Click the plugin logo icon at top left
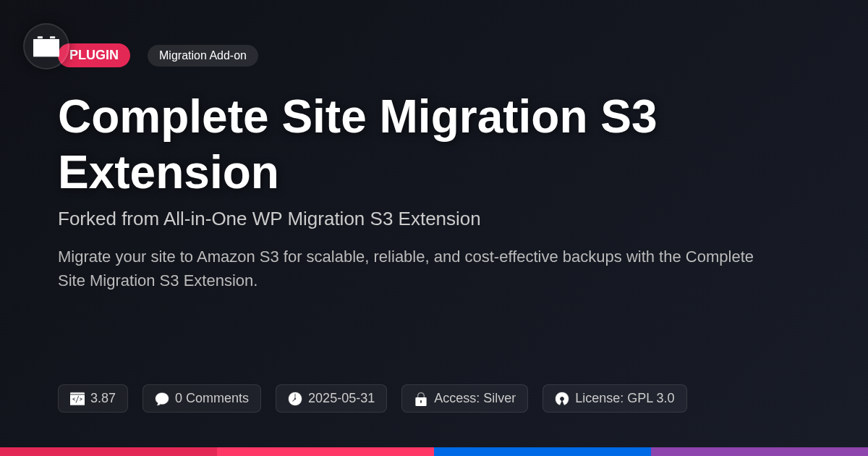The height and width of the screenshot is (456, 868). [x=46, y=46]
